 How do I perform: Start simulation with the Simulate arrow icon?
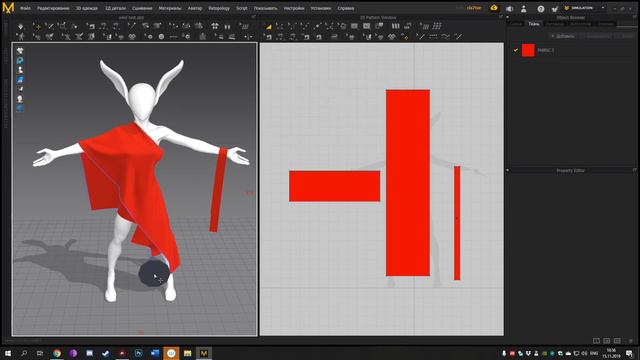tap(21, 27)
